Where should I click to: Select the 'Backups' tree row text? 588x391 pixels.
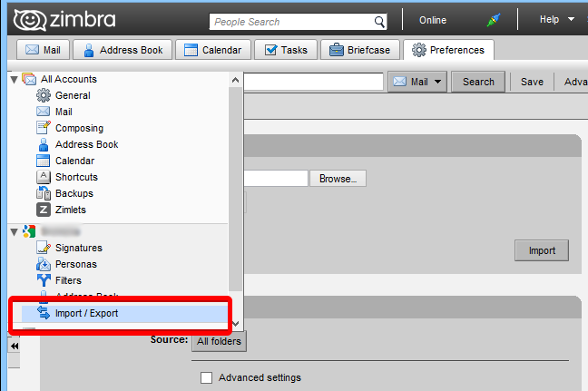[x=74, y=193]
